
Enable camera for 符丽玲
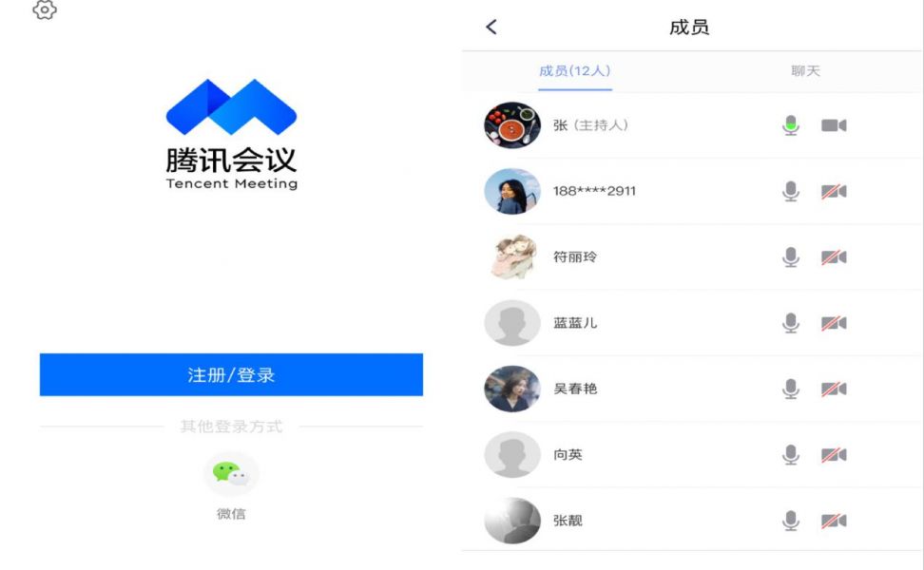(834, 257)
